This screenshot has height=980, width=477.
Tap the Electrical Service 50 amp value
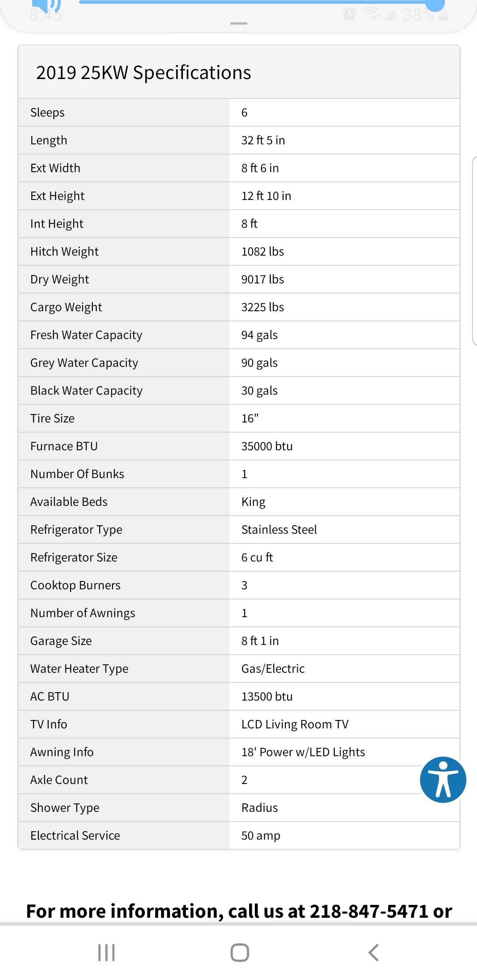pyautogui.click(x=261, y=836)
